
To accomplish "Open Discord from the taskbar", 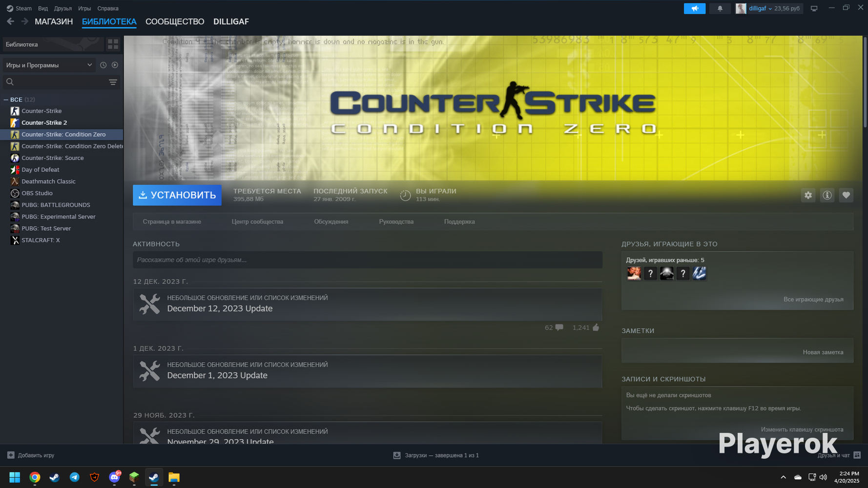I will (x=115, y=477).
